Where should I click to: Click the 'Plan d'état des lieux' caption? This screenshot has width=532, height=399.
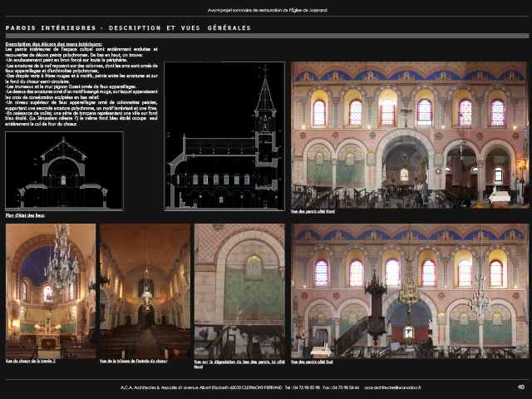26,216
